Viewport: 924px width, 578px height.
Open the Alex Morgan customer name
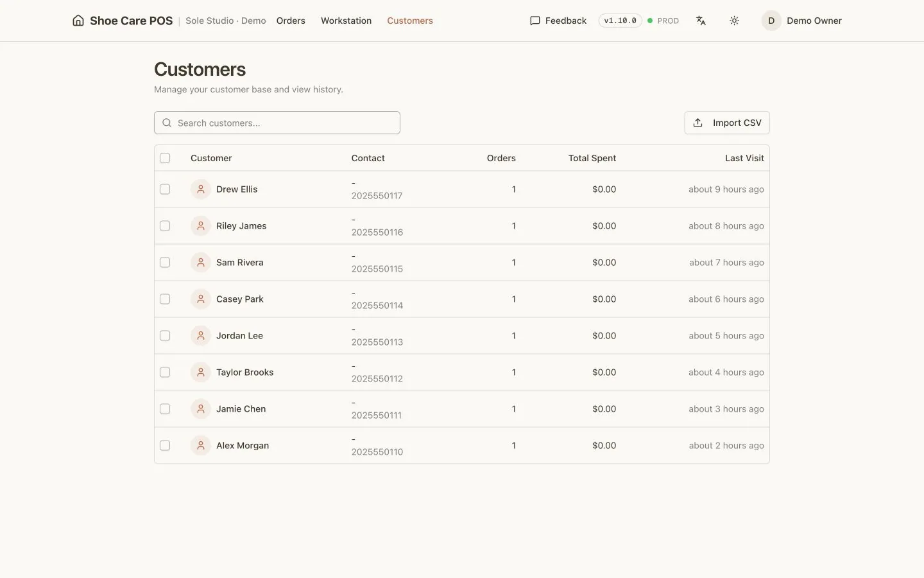(x=243, y=446)
